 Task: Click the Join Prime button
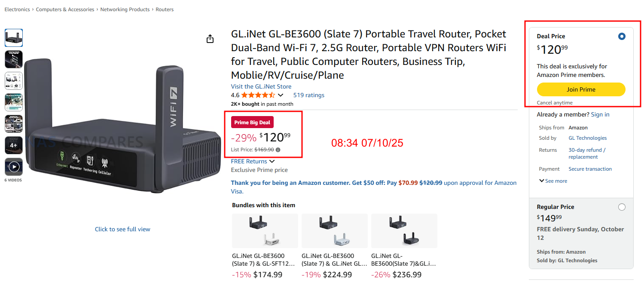581,89
